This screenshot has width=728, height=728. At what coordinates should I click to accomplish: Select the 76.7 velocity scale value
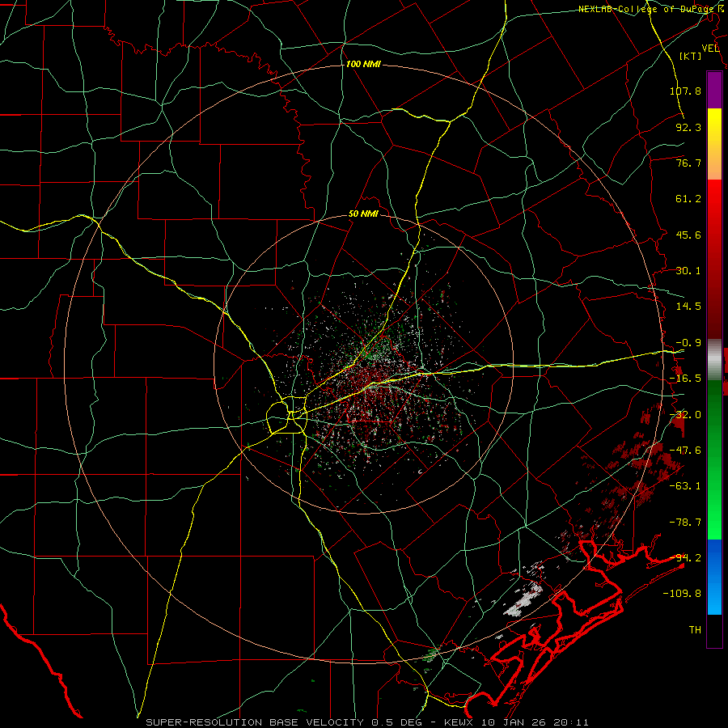688,163
